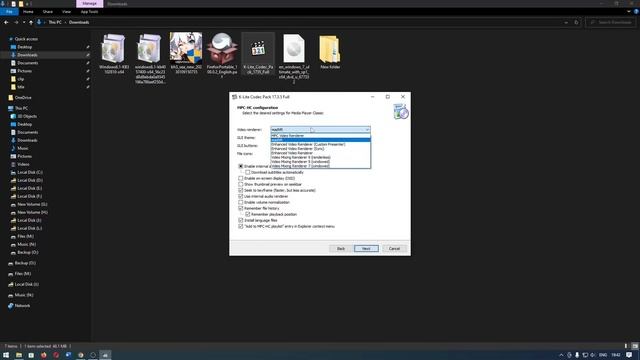This screenshot has height=360, width=640.
Task: Click Downloads in the address breadcrumb
Action: pyautogui.click(x=79, y=22)
